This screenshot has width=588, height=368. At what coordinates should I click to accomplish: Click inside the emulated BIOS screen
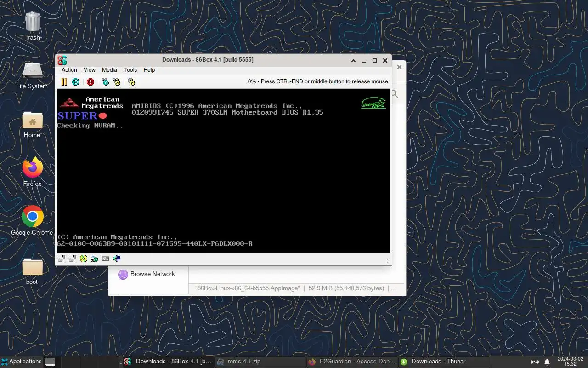pyautogui.click(x=223, y=171)
